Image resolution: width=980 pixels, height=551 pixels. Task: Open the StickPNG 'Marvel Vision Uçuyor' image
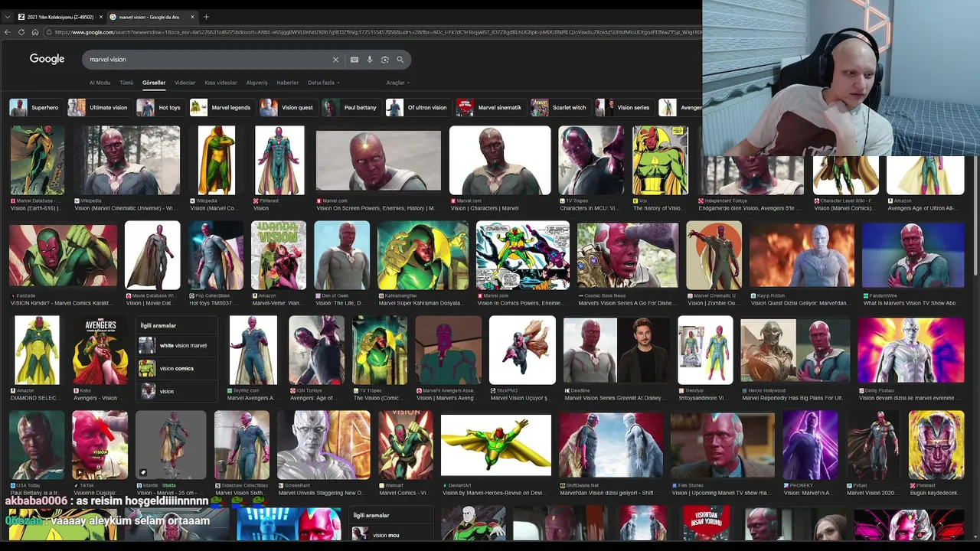[522, 350]
